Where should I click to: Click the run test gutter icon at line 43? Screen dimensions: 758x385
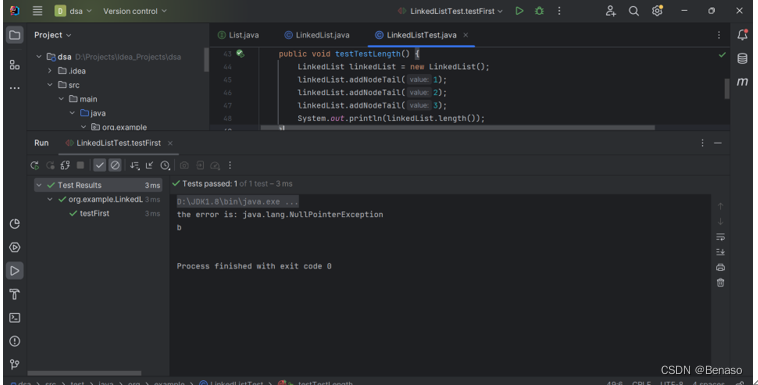pos(240,54)
